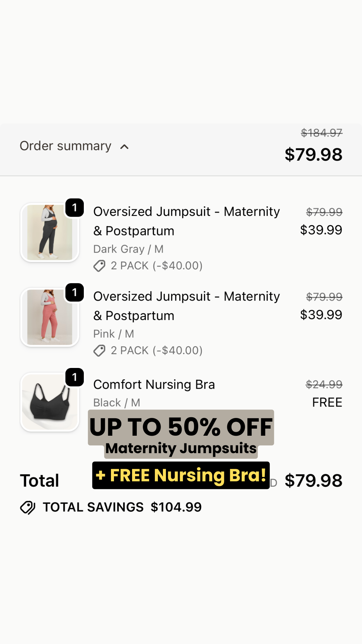The image size is (362, 644).
Task: Click the Pink / M variant text
Action: click(114, 334)
